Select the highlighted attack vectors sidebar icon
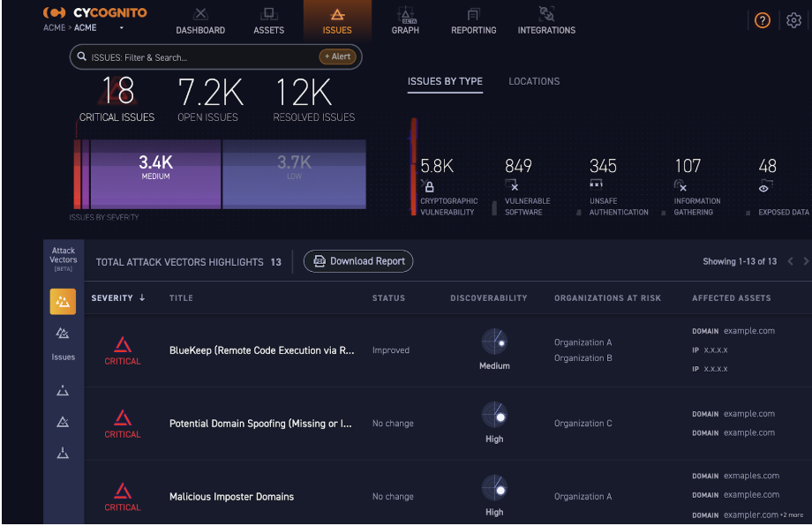This screenshot has width=812, height=526. (63, 302)
